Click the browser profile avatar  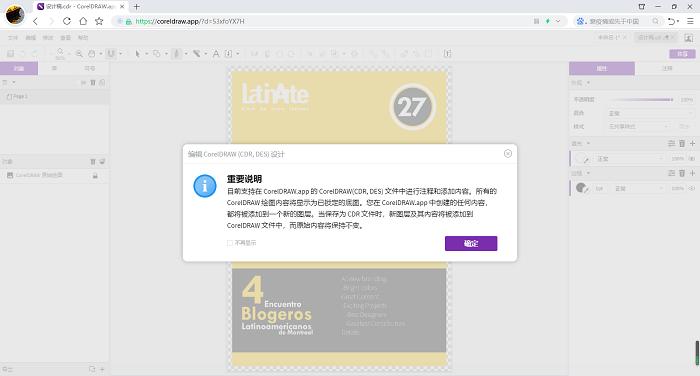15,14
